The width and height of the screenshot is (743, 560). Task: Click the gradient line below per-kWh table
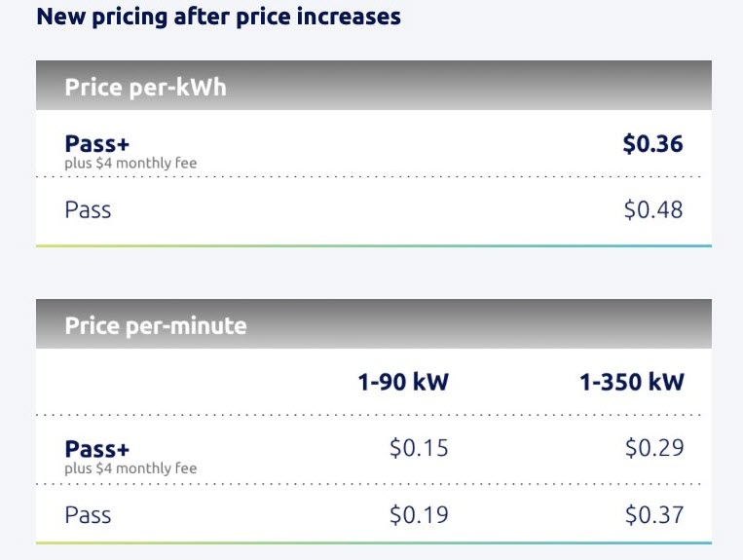(374, 246)
